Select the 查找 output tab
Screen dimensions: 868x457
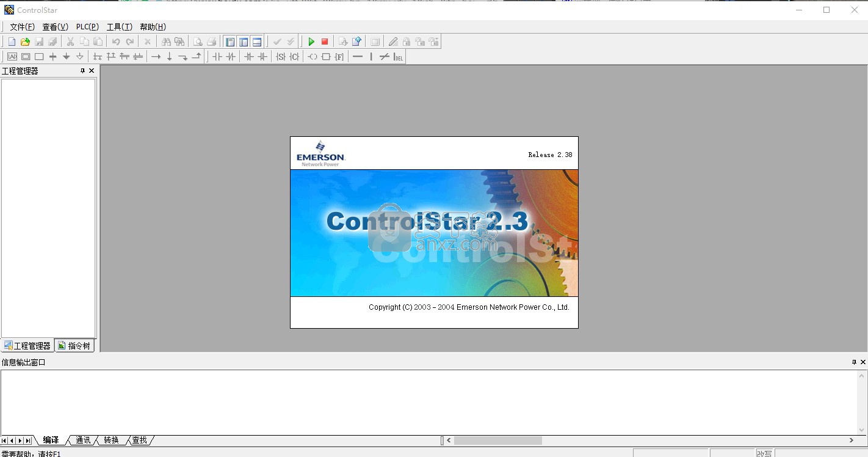pyautogui.click(x=140, y=440)
